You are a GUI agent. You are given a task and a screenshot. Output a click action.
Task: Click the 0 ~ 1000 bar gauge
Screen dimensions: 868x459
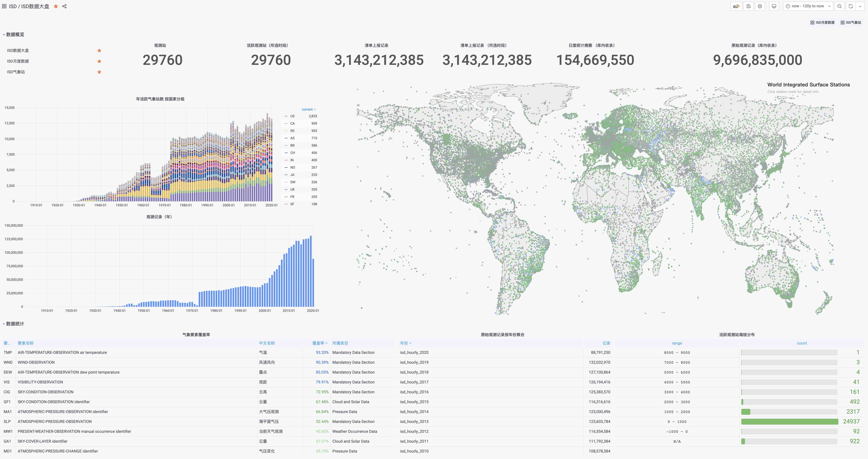[x=790, y=422]
